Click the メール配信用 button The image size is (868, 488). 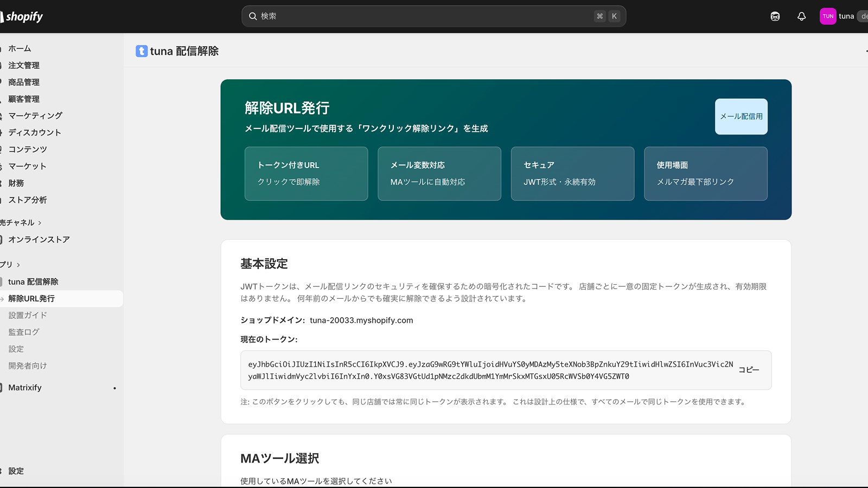[741, 117]
